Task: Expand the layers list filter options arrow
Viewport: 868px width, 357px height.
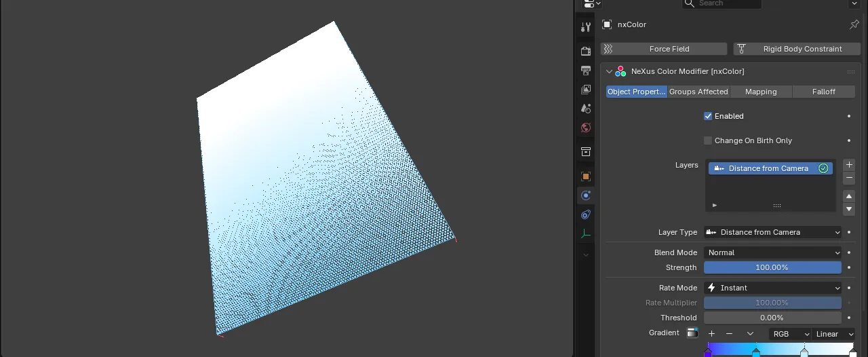Action: tap(714, 206)
